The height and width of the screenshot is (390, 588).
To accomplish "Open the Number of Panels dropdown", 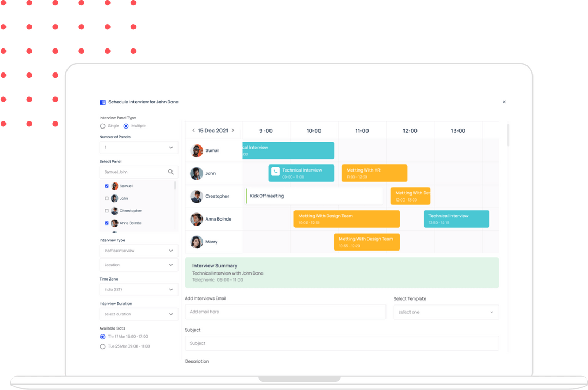I will pyautogui.click(x=139, y=148).
